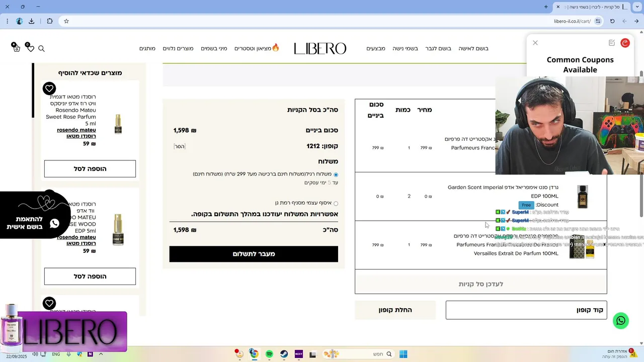Click the LIBERO logo in header
644x362 pixels.
pyautogui.click(x=320, y=49)
